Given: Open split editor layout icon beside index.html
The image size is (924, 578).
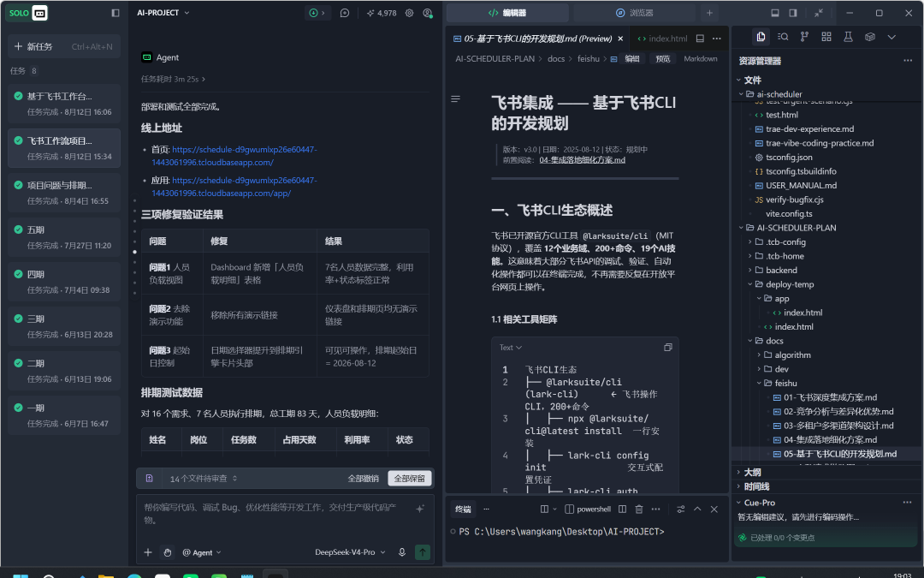Looking at the screenshot, I should click(x=700, y=39).
